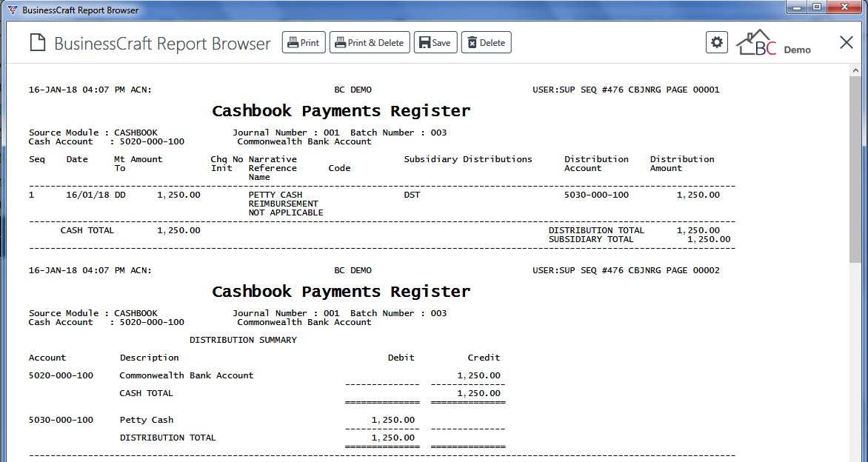Click the 'DISTRIBUTION SUMMARY' heading
This screenshot has width=868, height=462.
[x=243, y=340]
